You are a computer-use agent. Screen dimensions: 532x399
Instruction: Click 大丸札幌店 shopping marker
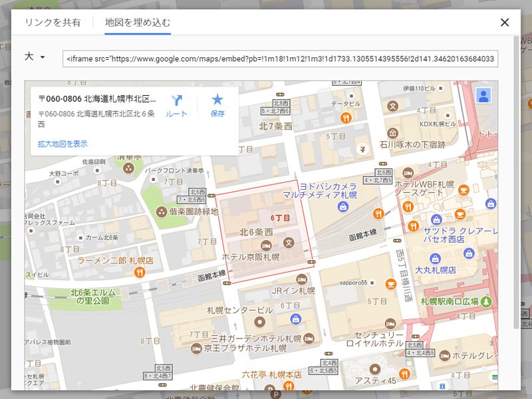435,259
